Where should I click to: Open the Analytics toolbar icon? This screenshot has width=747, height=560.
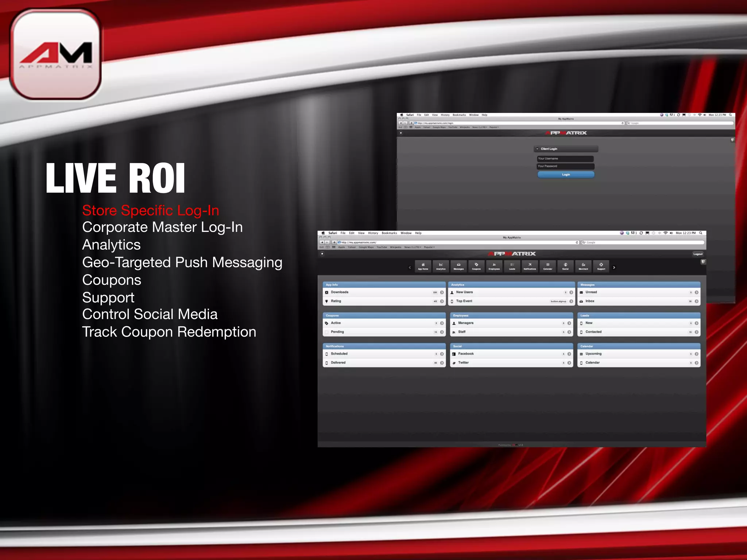click(x=441, y=267)
